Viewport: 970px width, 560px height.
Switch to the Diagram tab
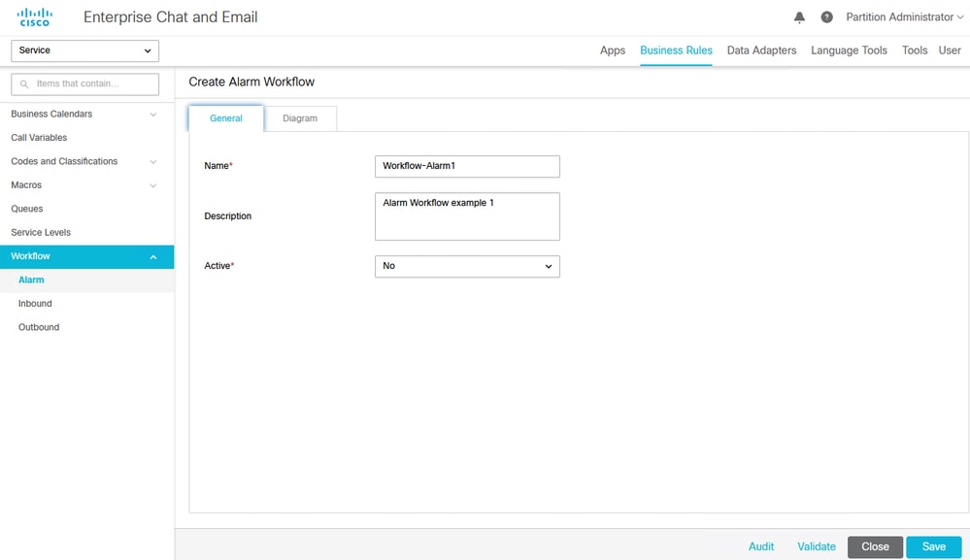coord(300,118)
